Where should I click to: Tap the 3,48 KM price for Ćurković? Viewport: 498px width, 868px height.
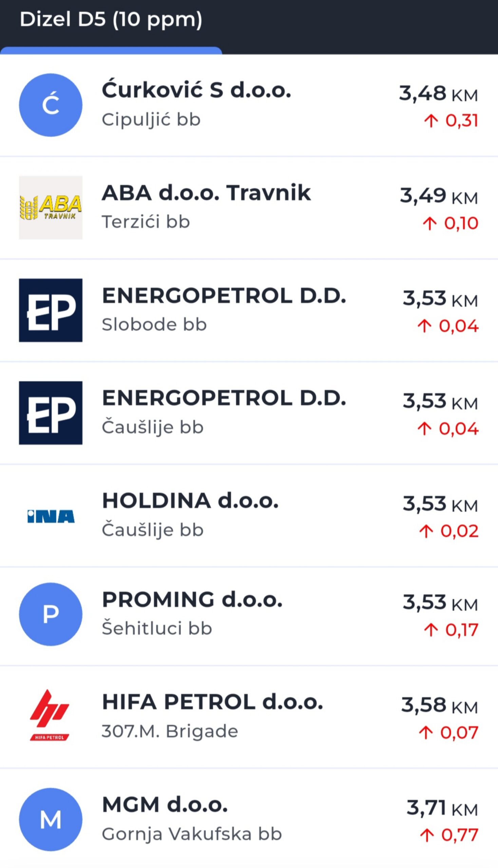click(x=438, y=93)
